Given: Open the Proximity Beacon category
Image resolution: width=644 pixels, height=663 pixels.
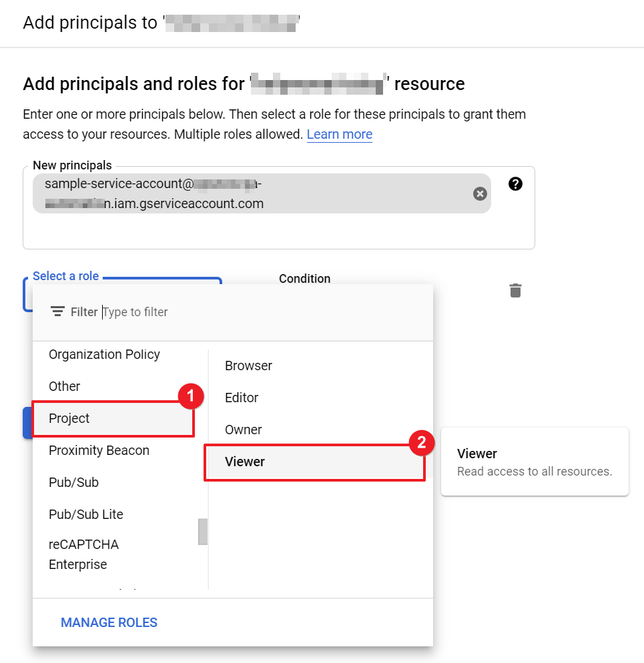Looking at the screenshot, I should [x=99, y=450].
